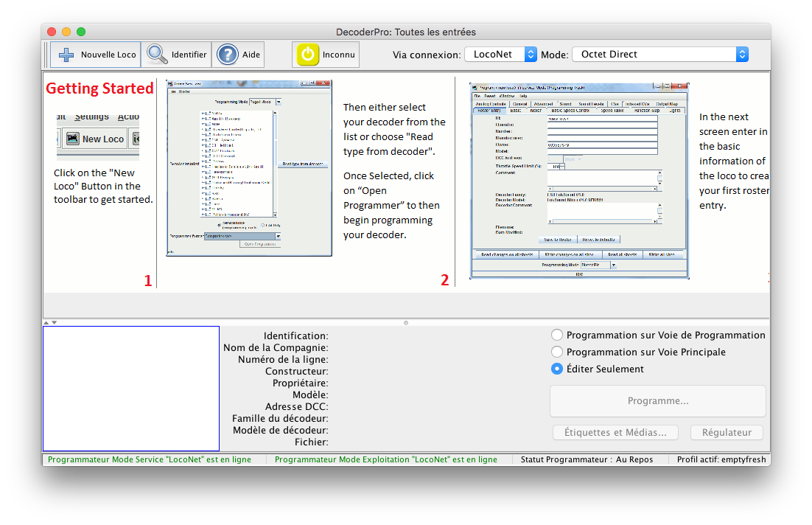Viewport: 812px width, 525px height.
Task: Click the Nouvelle Loco plus icon
Action: tap(67, 55)
